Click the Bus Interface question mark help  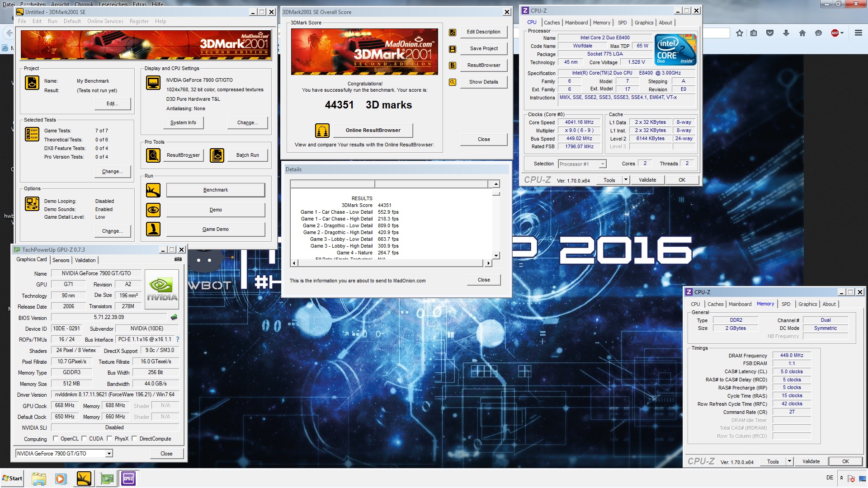[178, 339]
